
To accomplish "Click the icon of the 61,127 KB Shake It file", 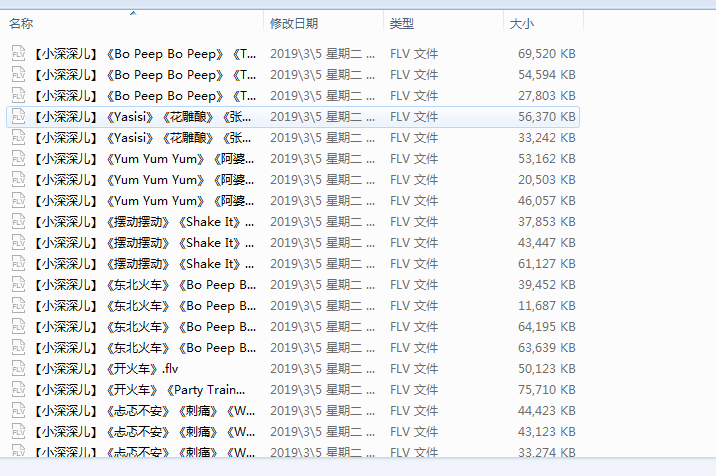I will pyautogui.click(x=18, y=264).
